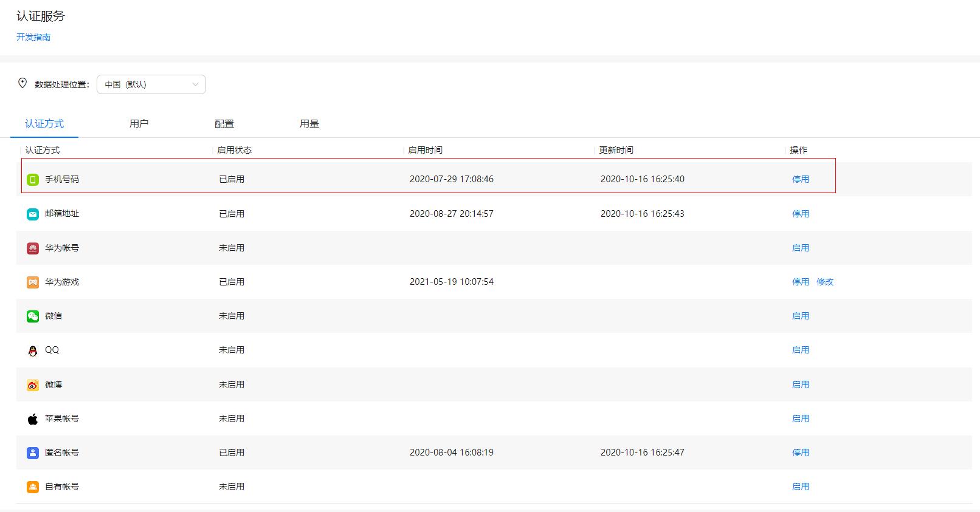Click update time 2020-10-16 16:25:47
This screenshot has width=980, height=512.
pos(643,452)
